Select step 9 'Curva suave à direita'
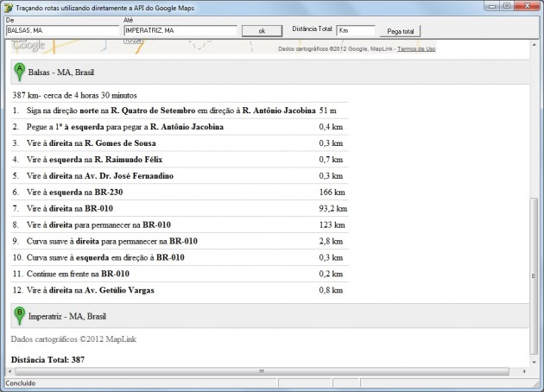 point(180,241)
